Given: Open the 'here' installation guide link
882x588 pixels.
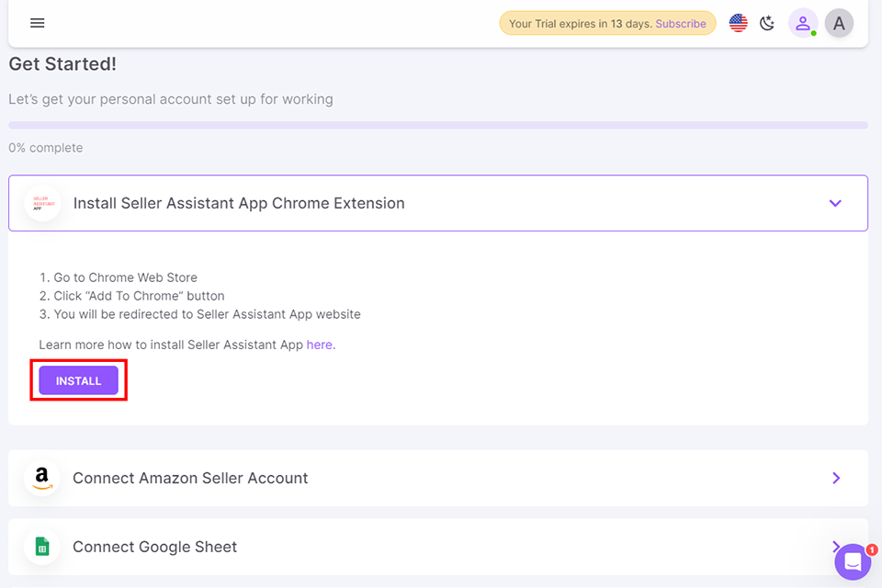Looking at the screenshot, I should [x=321, y=345].
